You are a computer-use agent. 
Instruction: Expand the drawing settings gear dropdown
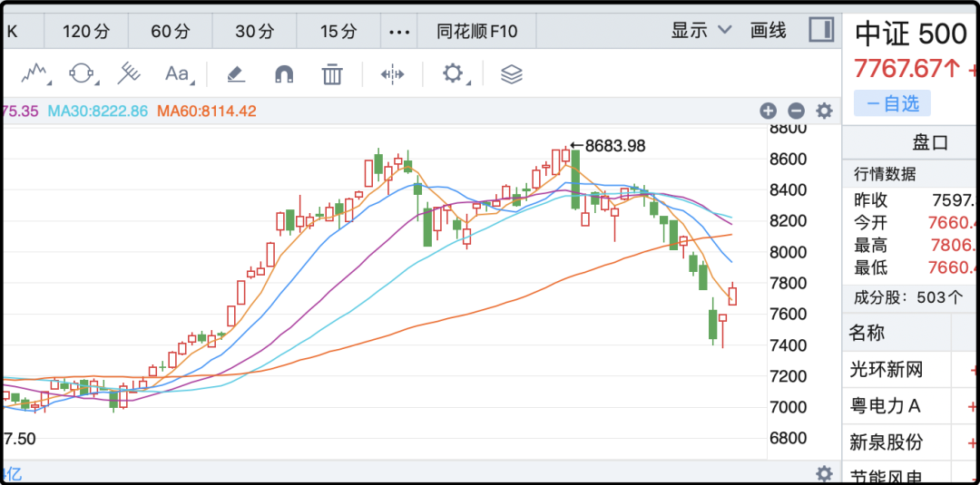(x=454, y=73)
